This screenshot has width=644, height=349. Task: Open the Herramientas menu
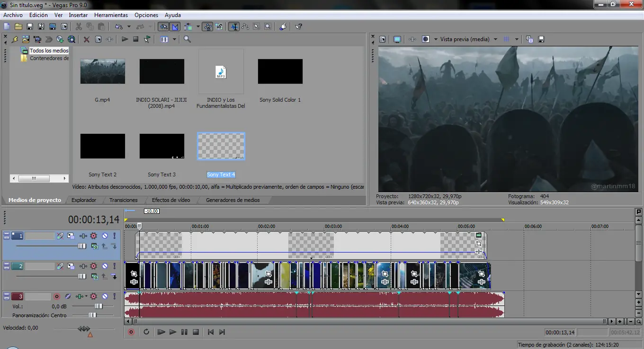(x=111, y=15)
